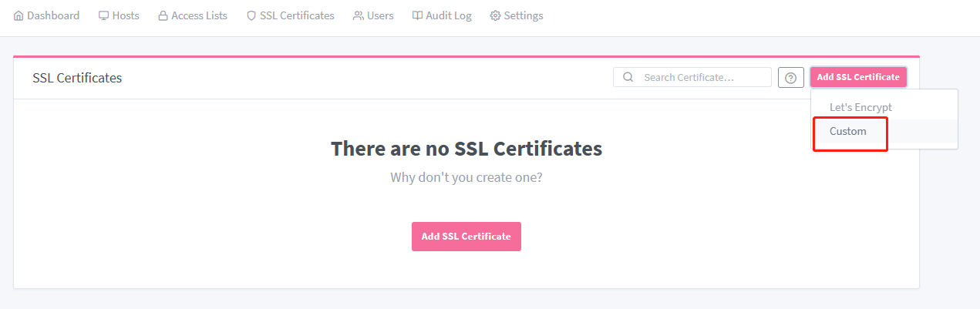Go to the Dashboard text link

click(x=53, y=15)
